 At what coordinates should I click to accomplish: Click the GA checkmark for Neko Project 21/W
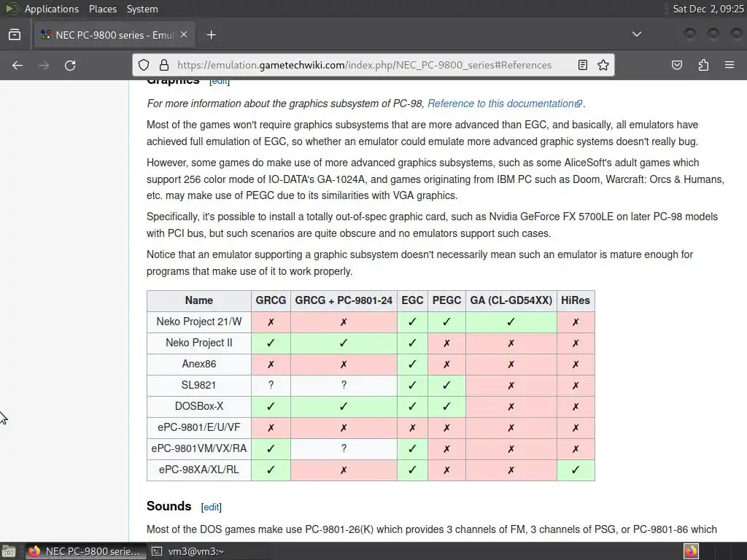pos(511,322)
